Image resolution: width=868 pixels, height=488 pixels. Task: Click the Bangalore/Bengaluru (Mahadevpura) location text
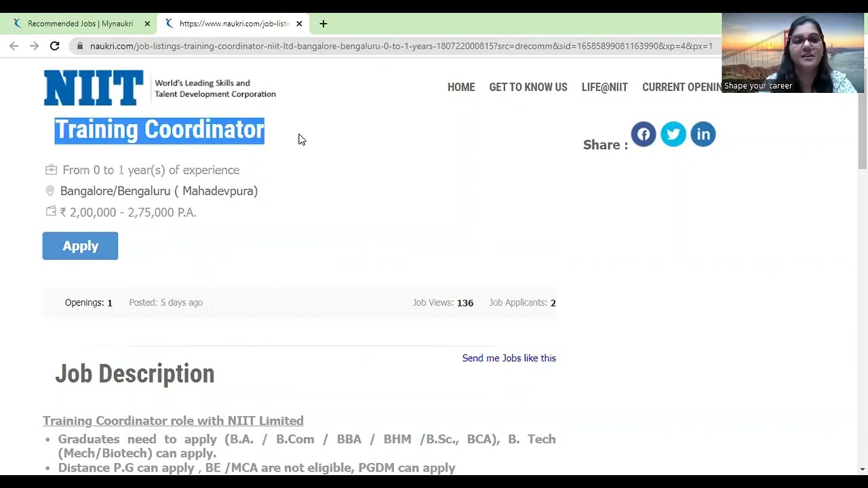(x=159, y=191)
